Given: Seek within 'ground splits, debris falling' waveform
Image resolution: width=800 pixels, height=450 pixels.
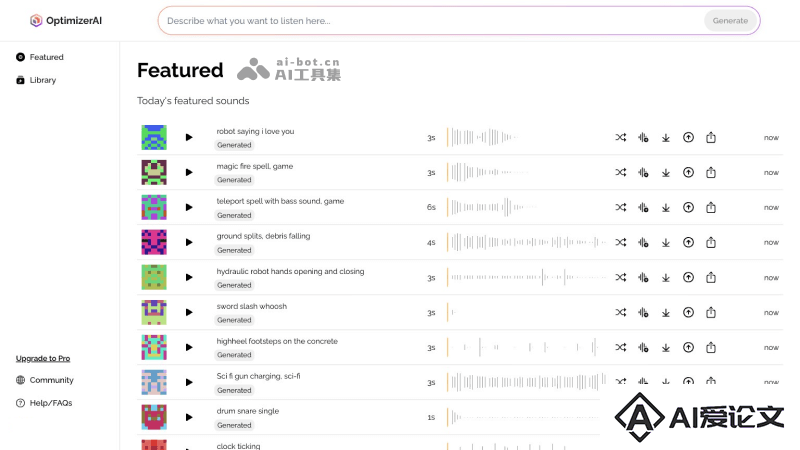Looking at the screenshot, I should tap(526, 242).
